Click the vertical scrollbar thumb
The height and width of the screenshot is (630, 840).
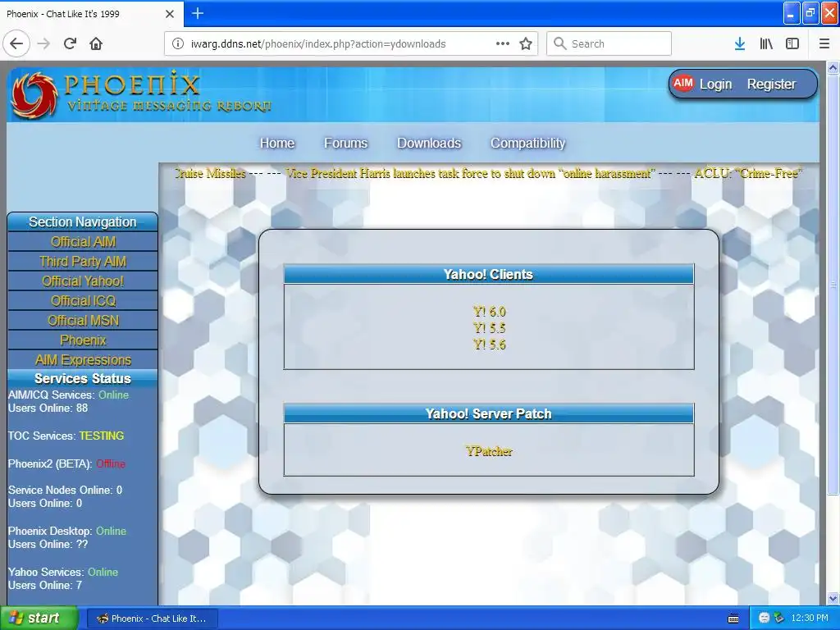click(x=833, y=284)
